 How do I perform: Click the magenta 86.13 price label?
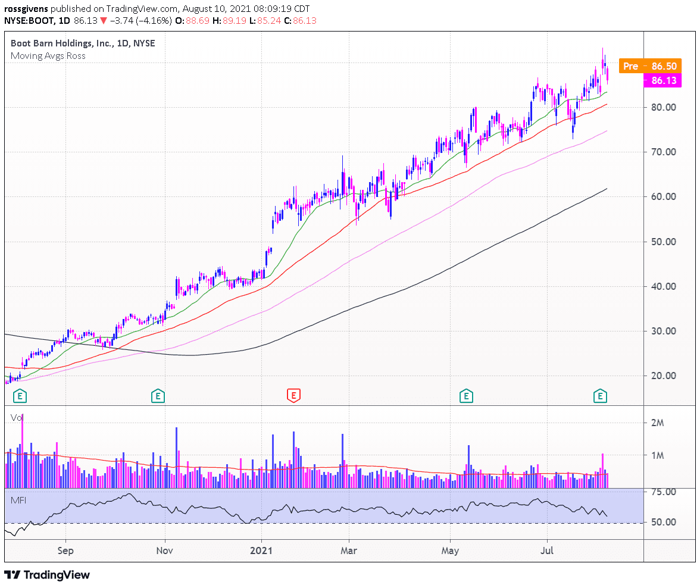[x=661, y=80]
